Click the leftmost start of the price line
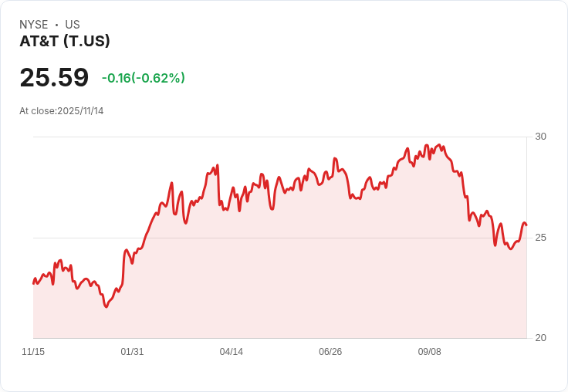The image size is (568, 392). tap(33, 283)
